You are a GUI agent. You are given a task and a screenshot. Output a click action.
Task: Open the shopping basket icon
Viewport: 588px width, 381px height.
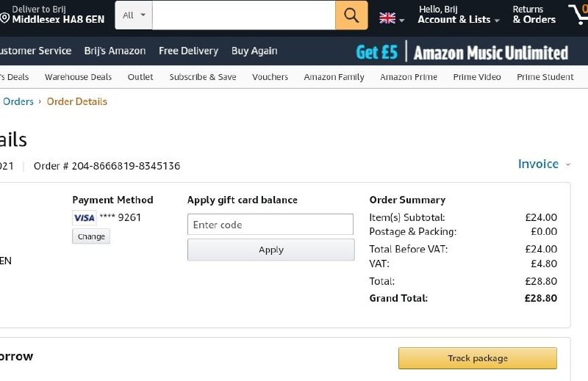click(578, 15)
